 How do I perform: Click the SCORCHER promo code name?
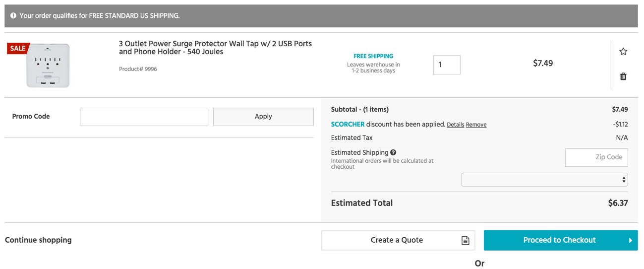pyautogui.click(x=348, y=125)
